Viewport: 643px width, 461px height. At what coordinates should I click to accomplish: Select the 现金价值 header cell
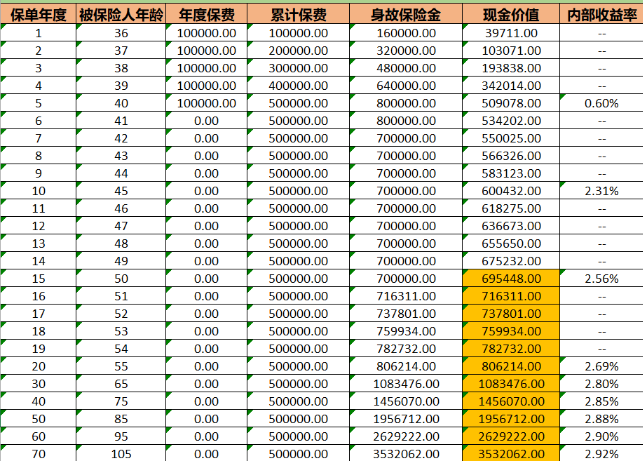(511, 17)
